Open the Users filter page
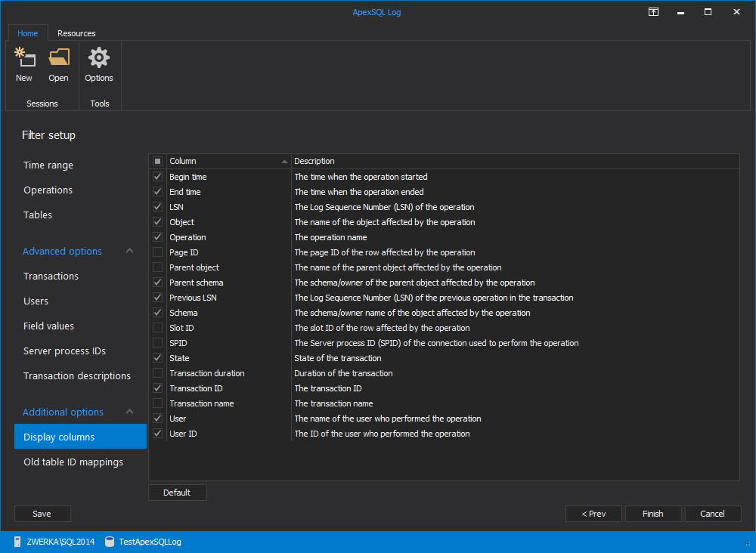Image resolution: width=756 pixels, height=553 pixels. click(x=36, y=301)
